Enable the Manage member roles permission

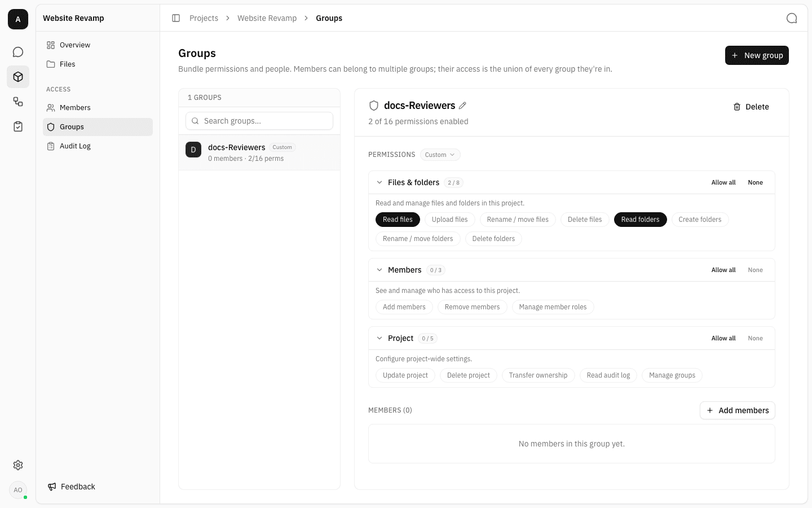[x=553, y=307]
